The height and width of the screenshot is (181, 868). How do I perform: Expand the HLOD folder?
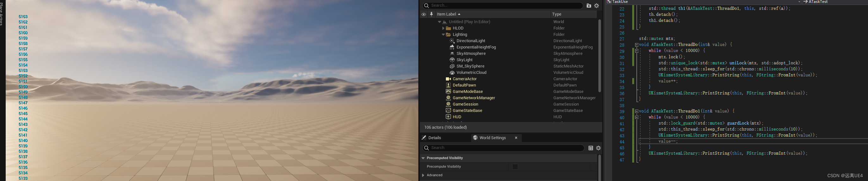click(x=443, y=28)
